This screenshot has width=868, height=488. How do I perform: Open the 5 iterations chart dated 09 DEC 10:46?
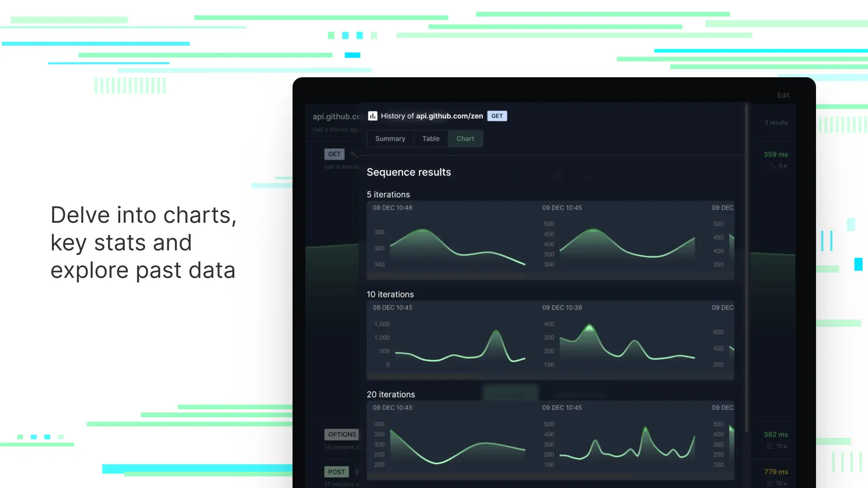tap(449, 240)
